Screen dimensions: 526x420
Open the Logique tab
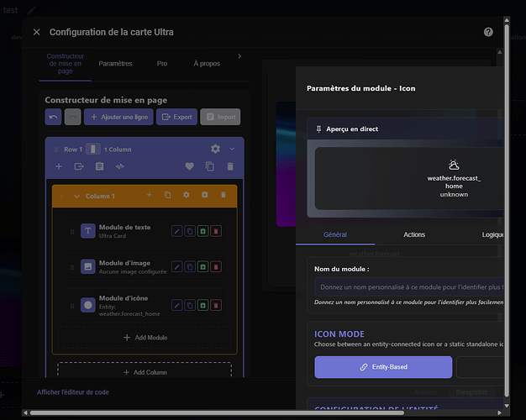point(492,234)
